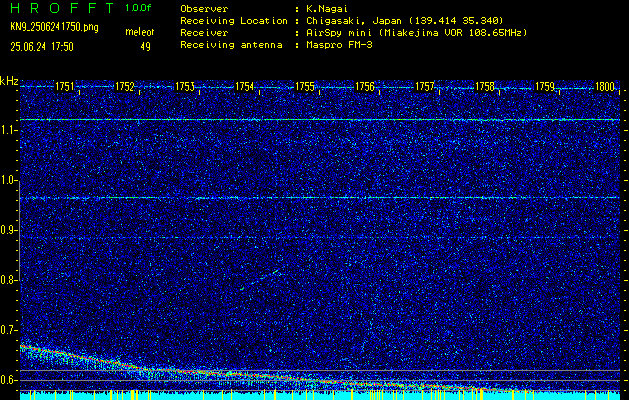This screenshot has height=400, width=629.
Task: Click the 0.6 frequency axis label
Action: coord(8,380)
